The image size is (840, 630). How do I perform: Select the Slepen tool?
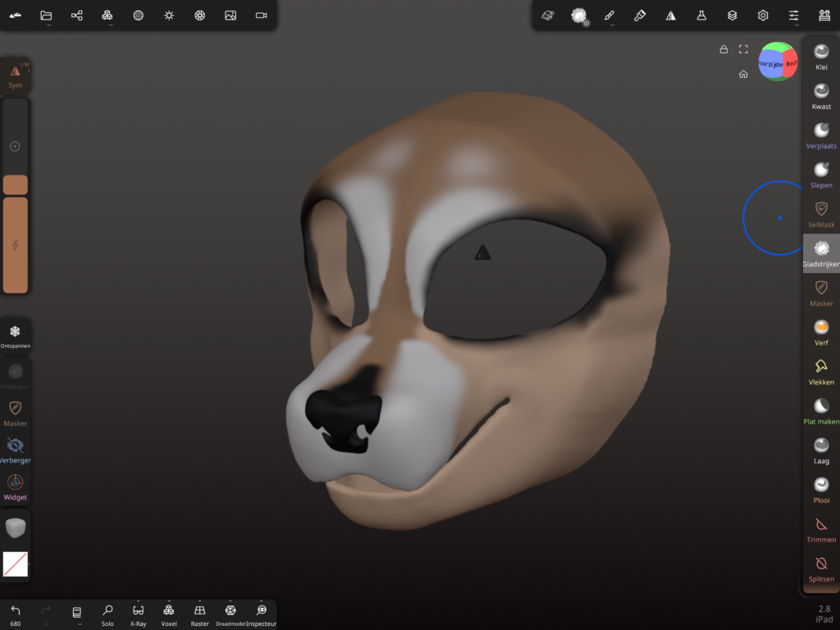coord(820,175)
